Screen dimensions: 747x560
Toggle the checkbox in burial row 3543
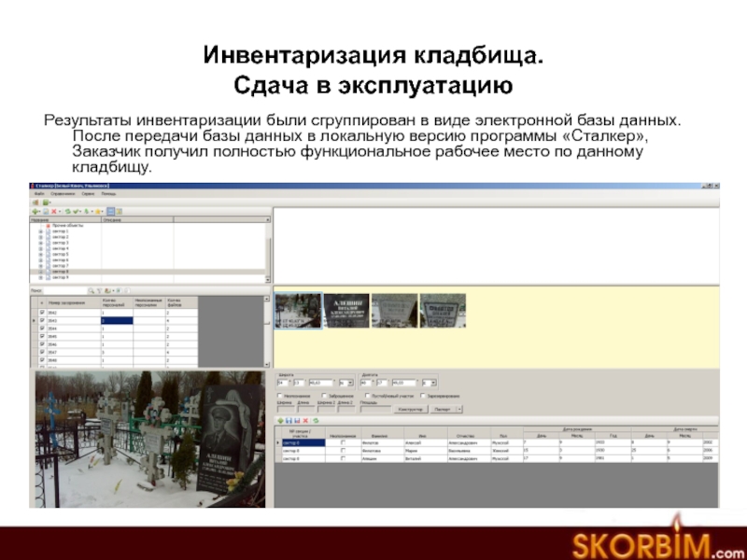42,320
